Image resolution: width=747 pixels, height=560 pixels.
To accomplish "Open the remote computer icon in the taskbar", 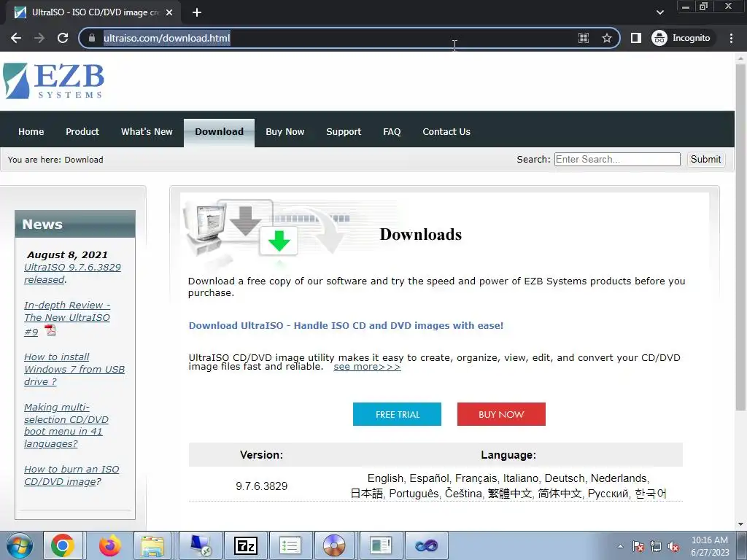I will click(x=201, y=545).
